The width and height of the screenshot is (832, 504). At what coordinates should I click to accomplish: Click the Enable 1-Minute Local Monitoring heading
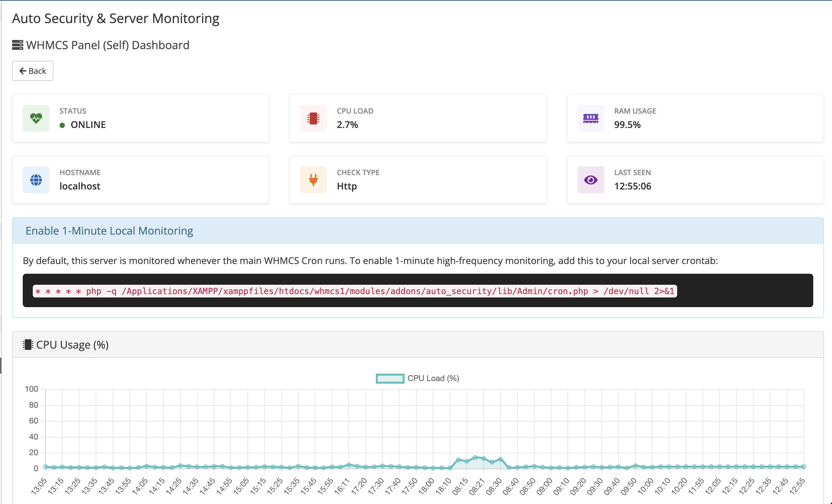(x=109, y=231)
